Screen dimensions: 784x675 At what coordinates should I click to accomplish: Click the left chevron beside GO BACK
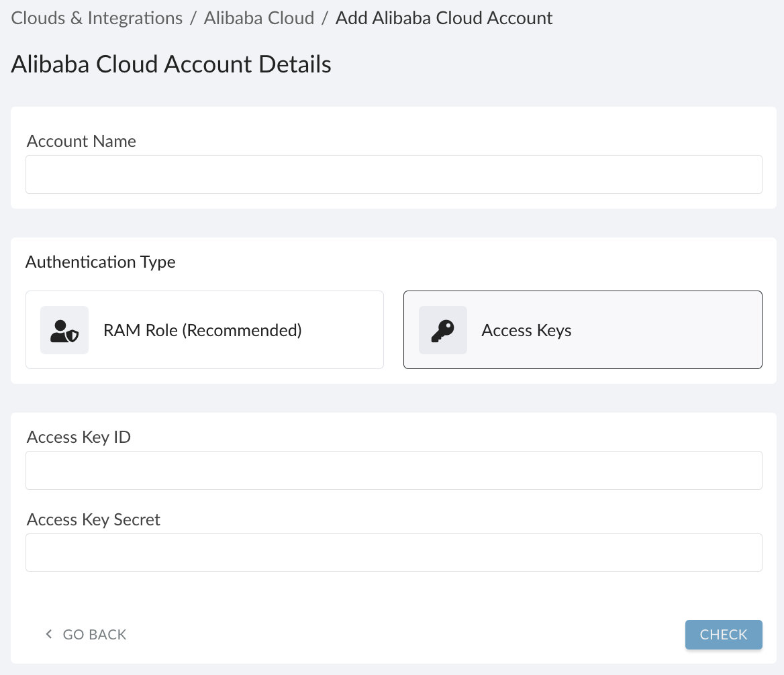48,633
